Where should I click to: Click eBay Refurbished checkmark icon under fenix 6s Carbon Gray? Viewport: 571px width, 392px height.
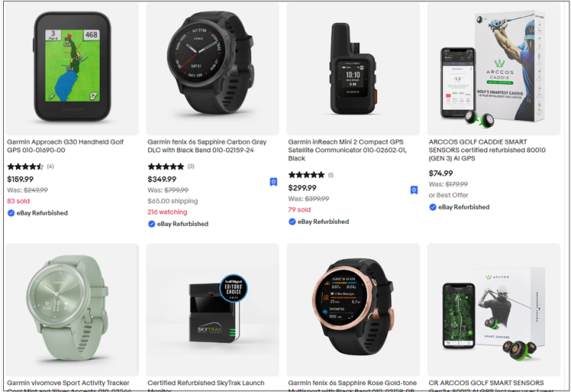(x=151, y=224)
